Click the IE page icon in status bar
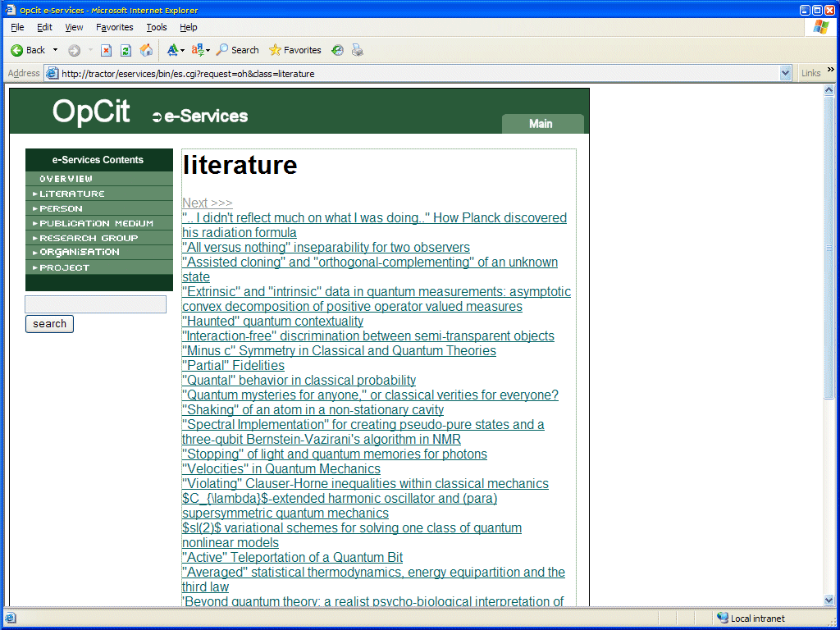Viewport: 840px width, 630px height. tap(10, 619)
